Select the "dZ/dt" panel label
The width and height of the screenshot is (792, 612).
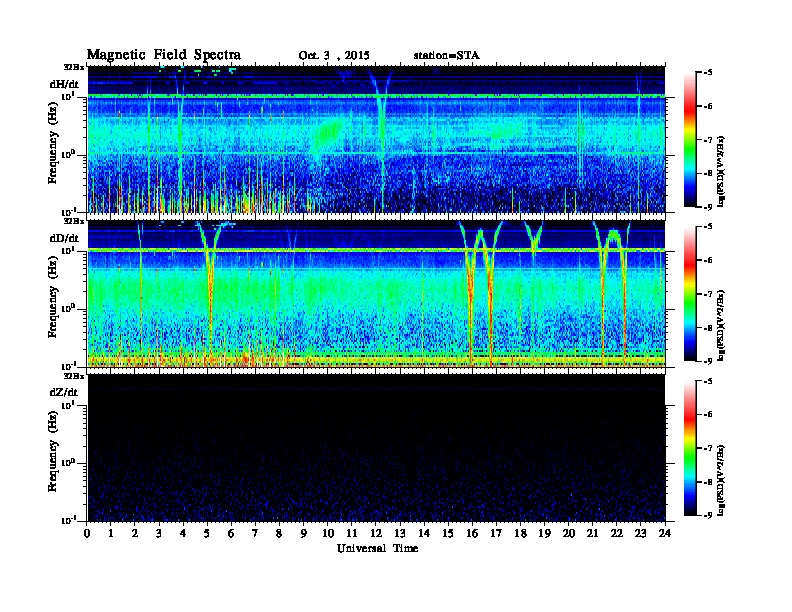64,392
